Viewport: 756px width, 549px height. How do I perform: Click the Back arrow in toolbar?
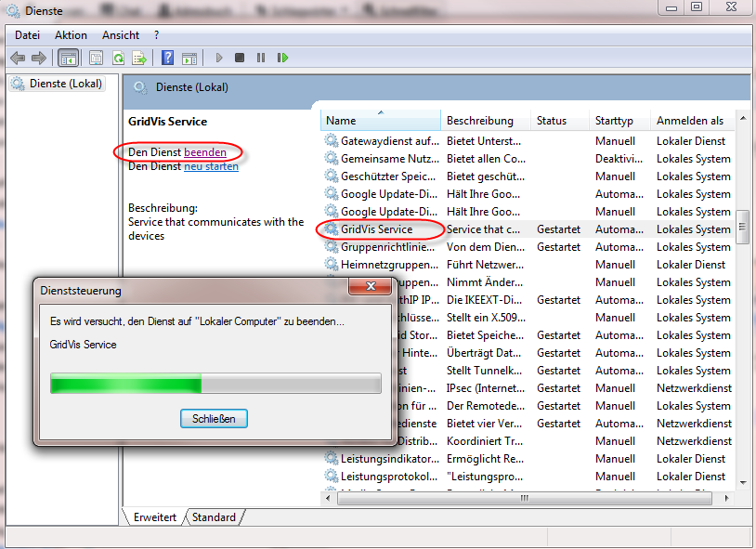(x=18, y=58)
